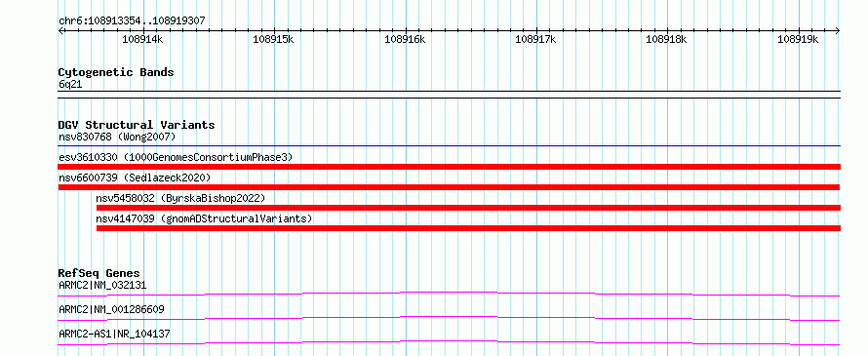Click the red esv3610330 variant bar
This screenshot has width=868, height=356.
(450, 167)
